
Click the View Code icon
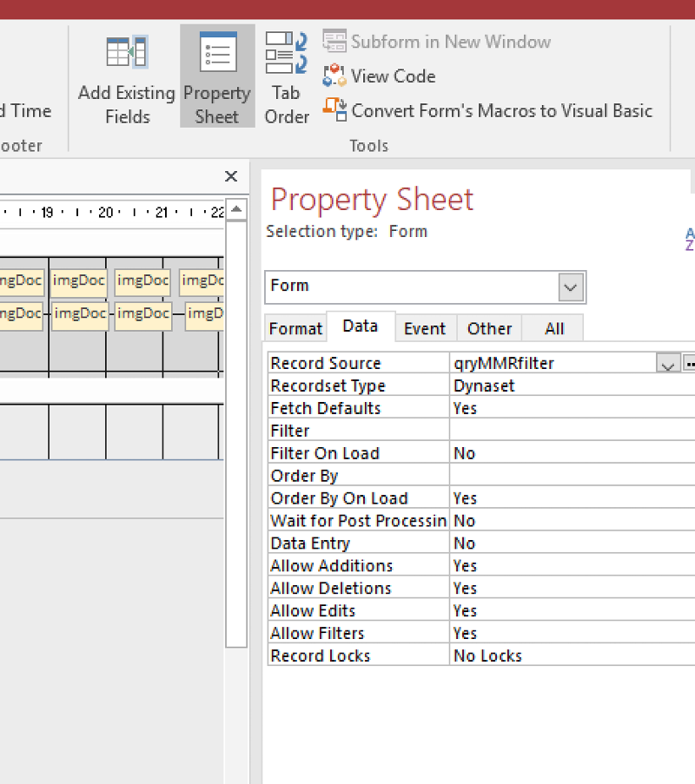pyautogui.click(x=334, y=76)
